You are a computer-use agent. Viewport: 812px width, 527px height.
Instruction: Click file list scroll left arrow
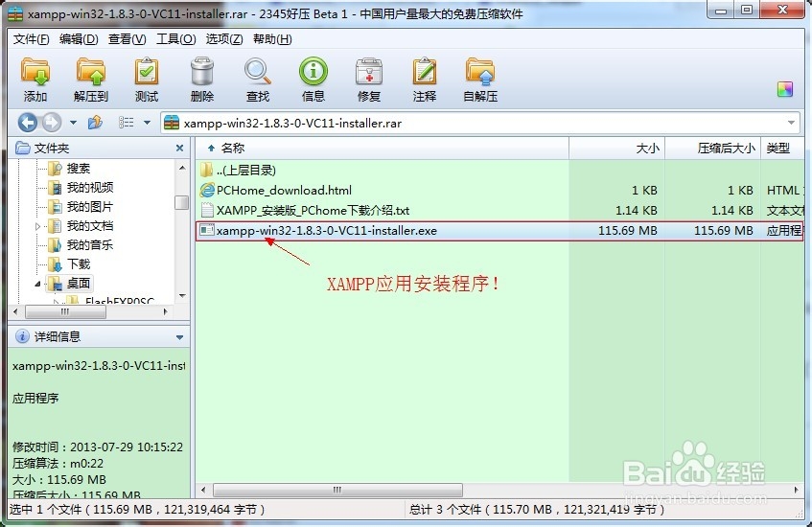(203, 490)
